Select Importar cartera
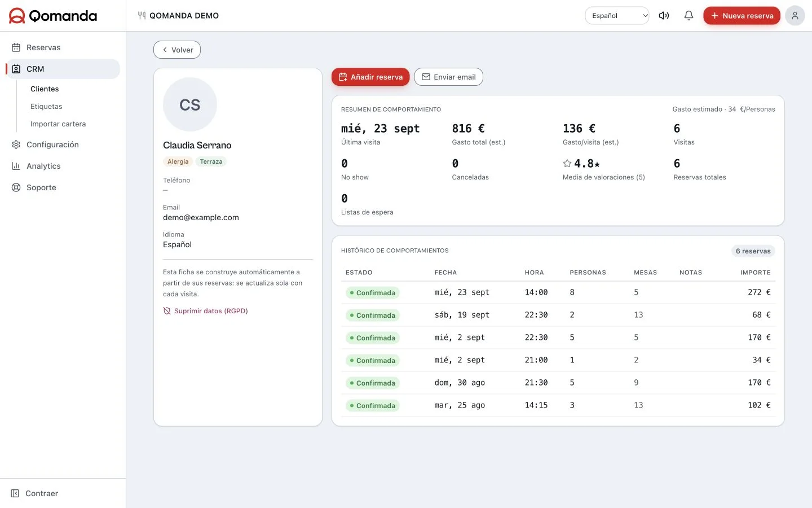 point(58,124)
